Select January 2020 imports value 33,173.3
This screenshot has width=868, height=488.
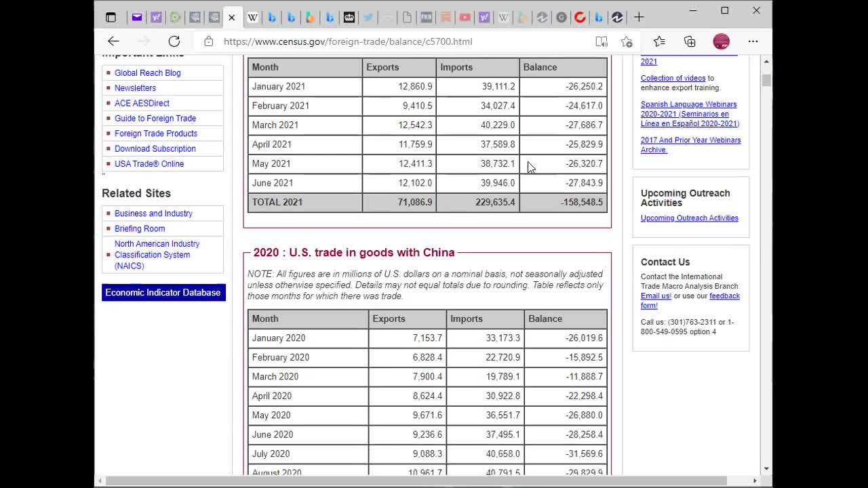point(502,338)
